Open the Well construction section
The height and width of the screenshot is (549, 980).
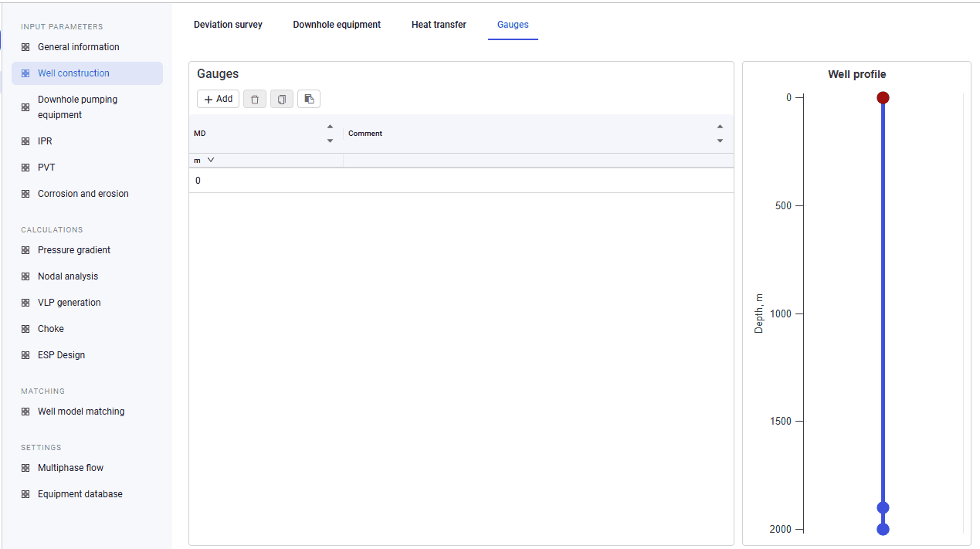(x=87, y=73)
